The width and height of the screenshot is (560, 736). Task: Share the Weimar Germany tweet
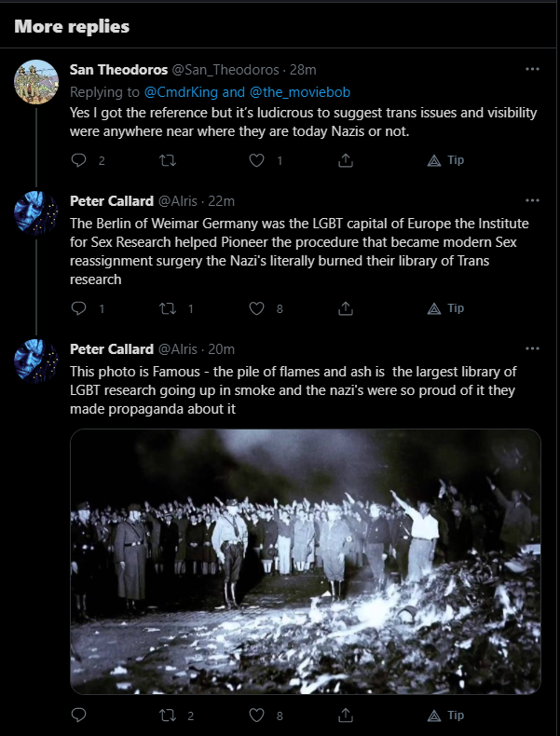pyautogui.click(x=346, y=308)
